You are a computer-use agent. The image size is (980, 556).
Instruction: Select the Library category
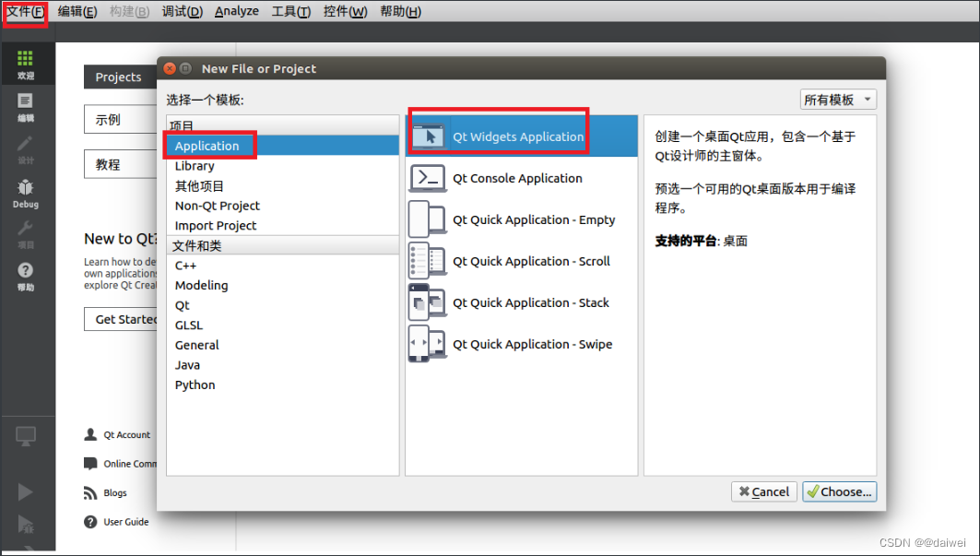282,166
